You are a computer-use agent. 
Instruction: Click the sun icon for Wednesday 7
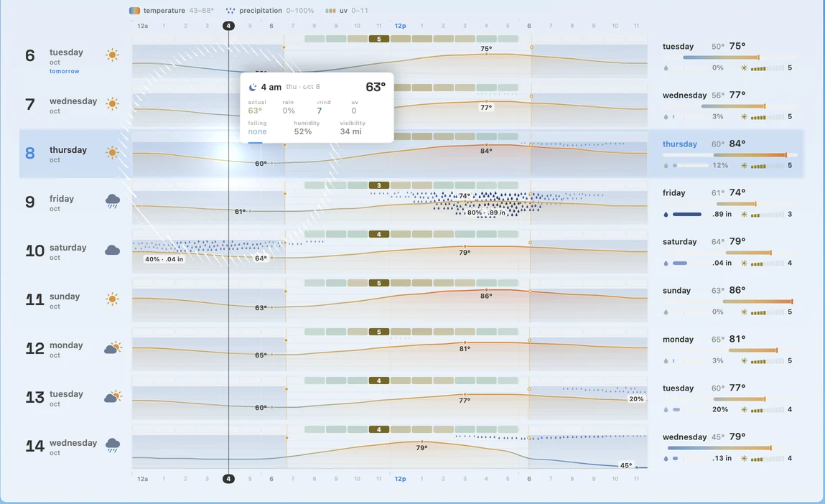pyautogui.click(x=112, y=103)
